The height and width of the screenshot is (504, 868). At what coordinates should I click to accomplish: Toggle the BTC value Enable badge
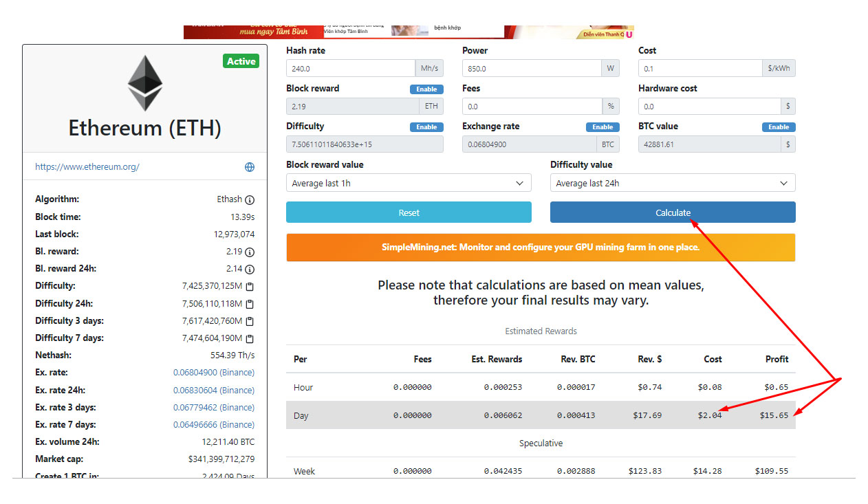tap(779, 127)
